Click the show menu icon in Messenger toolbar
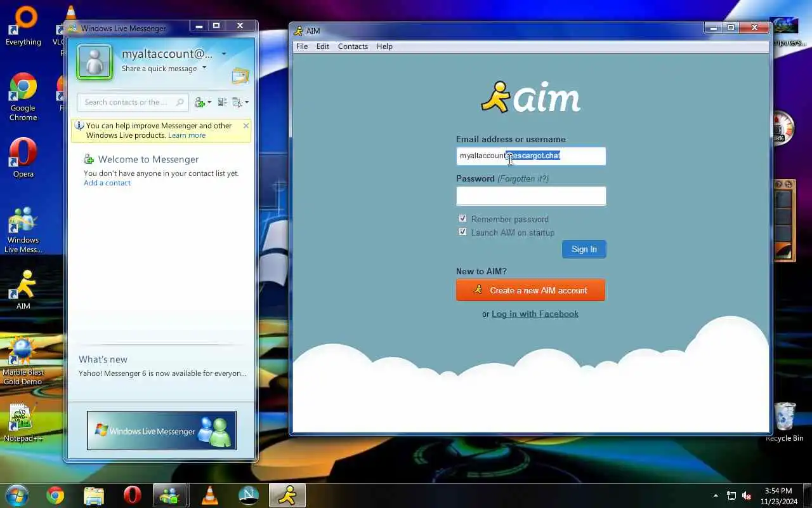This screenshot has width=812, height=508. click(x=237, y=102)
